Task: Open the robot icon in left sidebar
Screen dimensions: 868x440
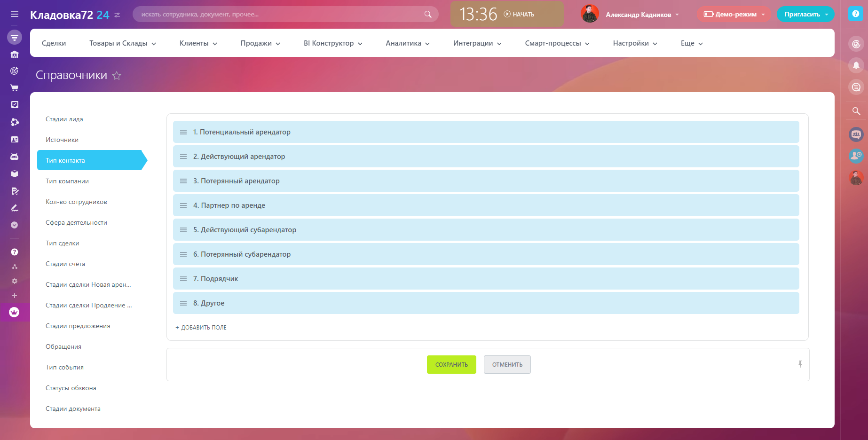Action: [x=15, y=157]
